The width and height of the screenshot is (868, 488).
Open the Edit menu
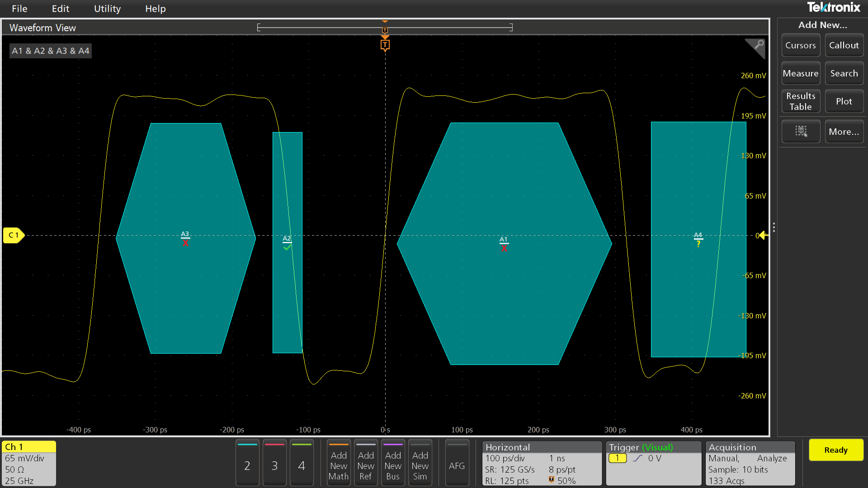60,9
